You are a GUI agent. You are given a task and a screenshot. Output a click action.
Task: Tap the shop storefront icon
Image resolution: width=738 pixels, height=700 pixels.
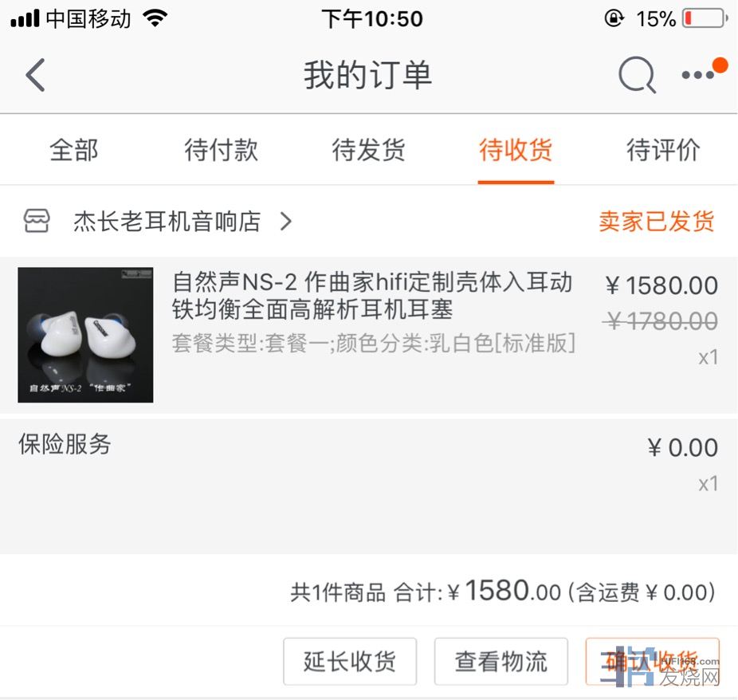tap(37, 221)
